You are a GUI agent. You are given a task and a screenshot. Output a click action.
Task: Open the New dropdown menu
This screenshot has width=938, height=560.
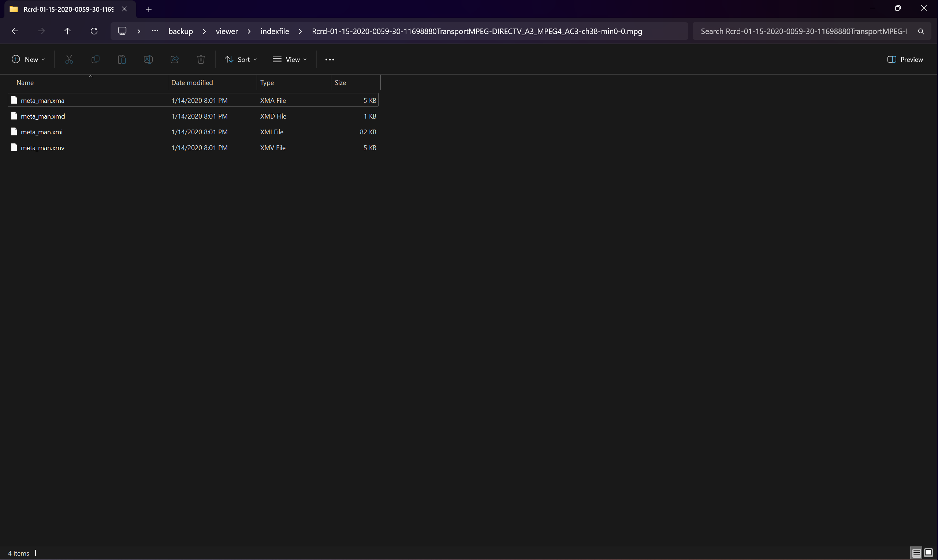[x=28, y=59]
